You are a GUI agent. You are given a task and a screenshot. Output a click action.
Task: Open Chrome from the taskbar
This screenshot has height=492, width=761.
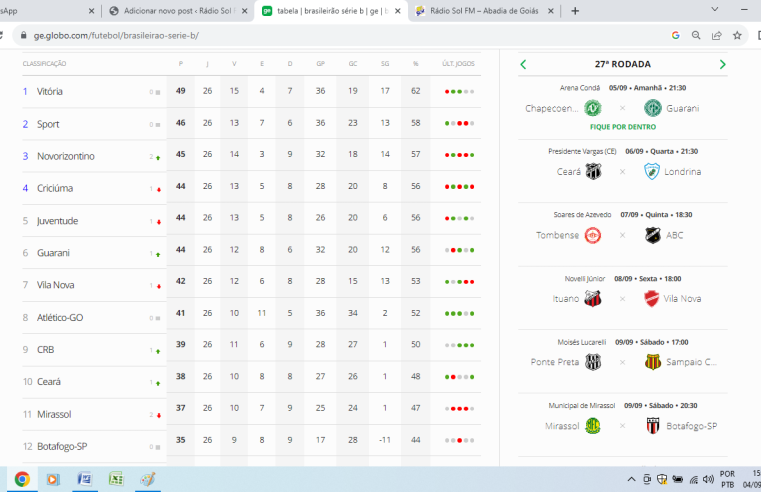tap(22, 479)
